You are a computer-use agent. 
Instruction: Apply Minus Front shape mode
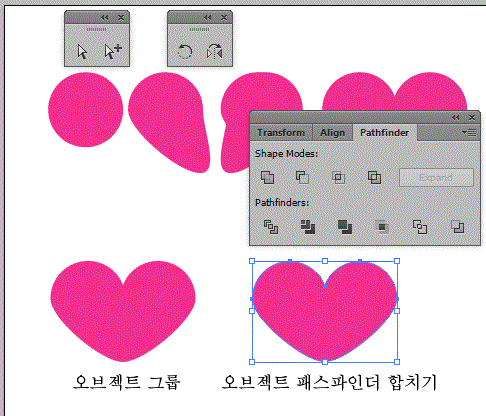coord(302,177)
